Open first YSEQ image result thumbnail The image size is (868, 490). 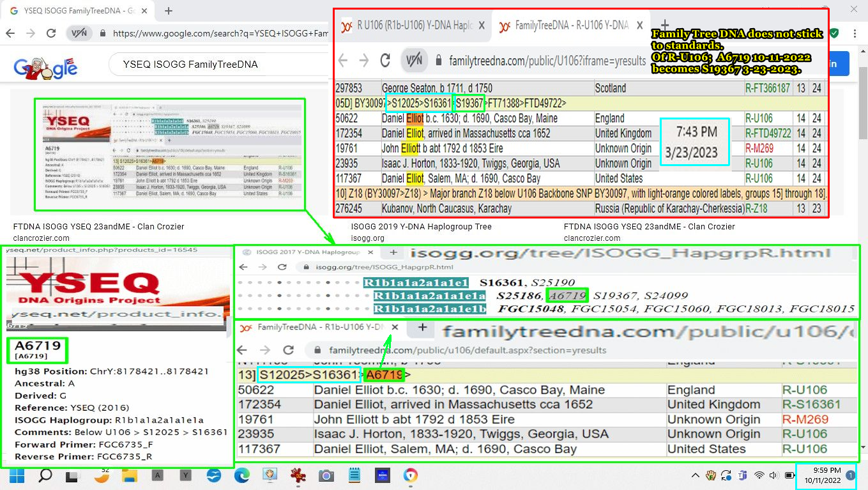[169, 153]
